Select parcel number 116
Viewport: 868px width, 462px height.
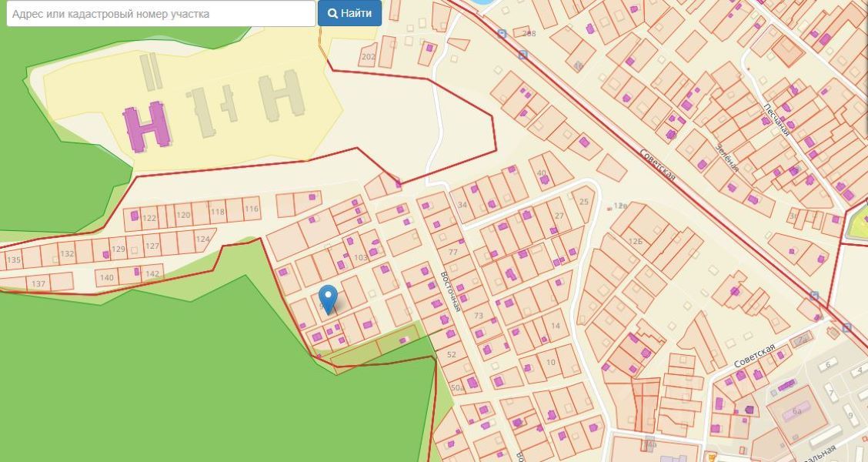pos(252,209)
